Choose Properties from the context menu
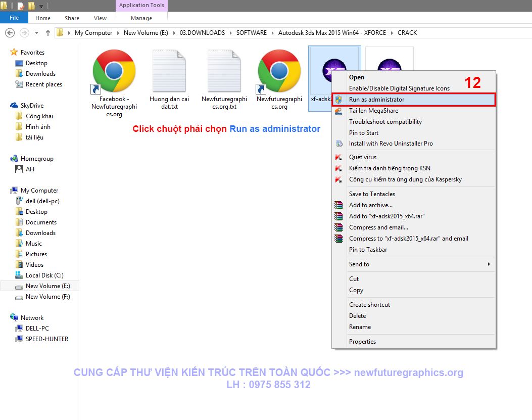 coord(362,342)
